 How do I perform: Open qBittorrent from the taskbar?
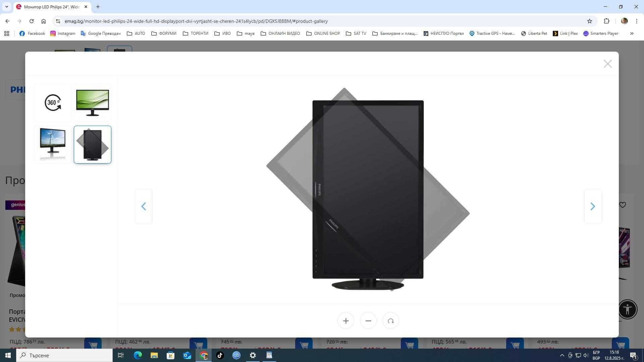[x=236, y=355]
